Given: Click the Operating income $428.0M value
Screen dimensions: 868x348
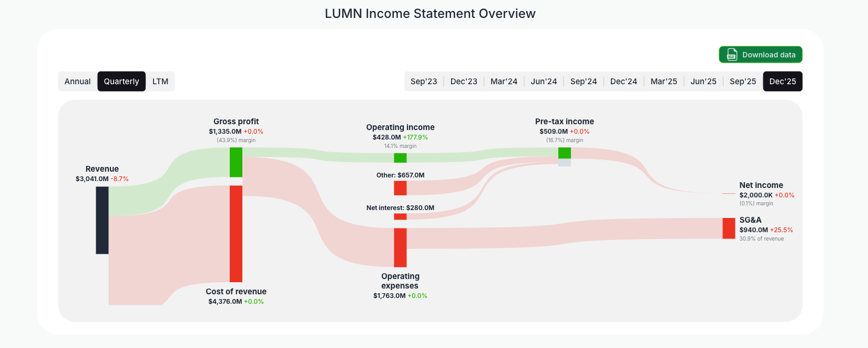Looking at the screenshot, I should point(387,137).
